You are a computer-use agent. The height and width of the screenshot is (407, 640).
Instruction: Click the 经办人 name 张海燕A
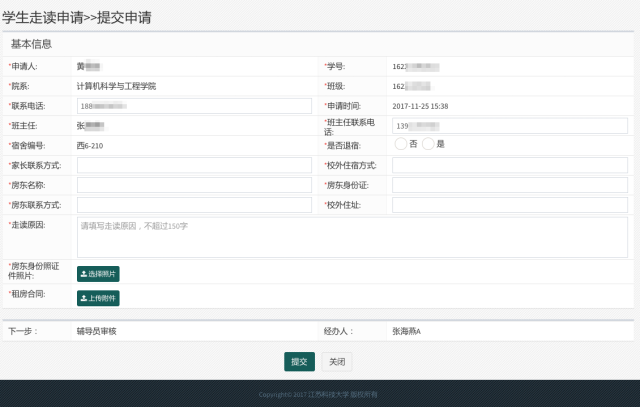pos(406,330)
